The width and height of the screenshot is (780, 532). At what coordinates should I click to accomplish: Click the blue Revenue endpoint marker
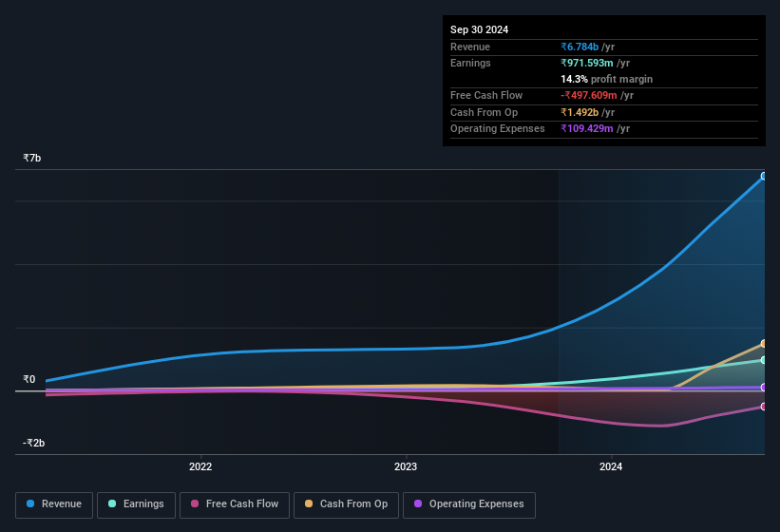pyautogui.click(x=764, y=176)
